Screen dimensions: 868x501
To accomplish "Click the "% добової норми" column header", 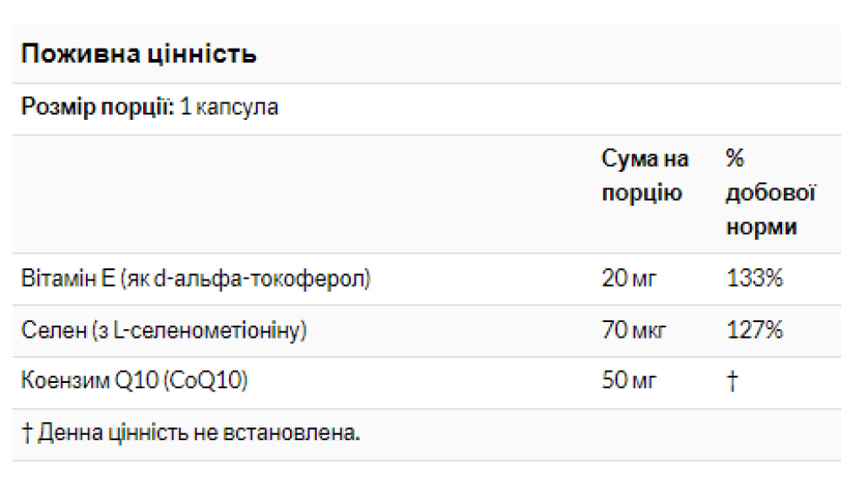I will tap(771, 193).
